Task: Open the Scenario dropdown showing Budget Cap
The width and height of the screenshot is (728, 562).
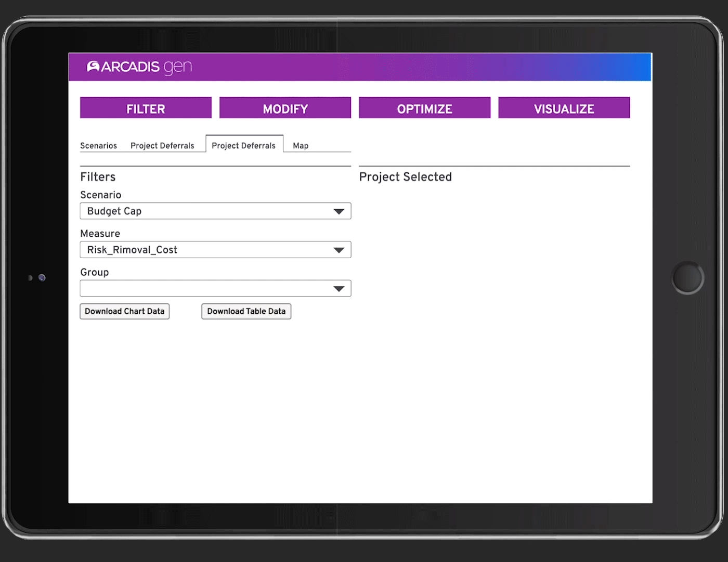Action: tap(215, 211)
